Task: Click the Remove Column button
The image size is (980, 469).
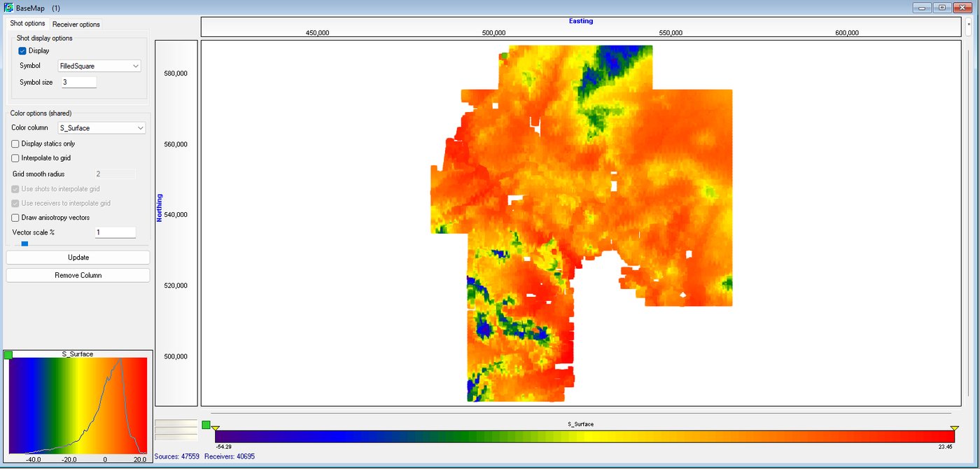Action: pyautogui.click(x=78, y=275)
